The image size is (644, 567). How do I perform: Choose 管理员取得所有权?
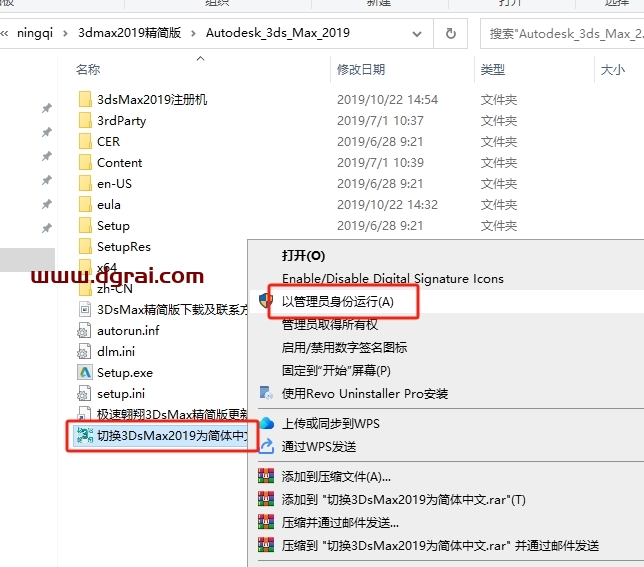330,325
